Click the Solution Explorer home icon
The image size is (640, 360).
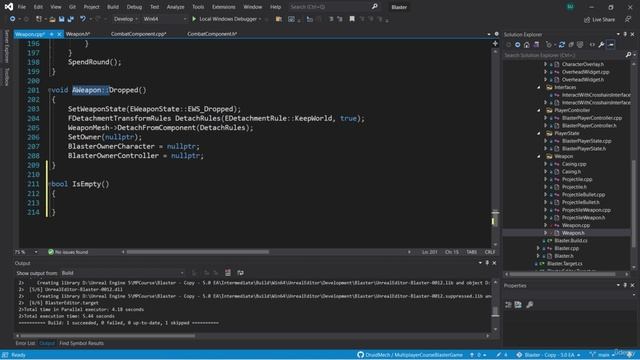[x=527, y=45]
